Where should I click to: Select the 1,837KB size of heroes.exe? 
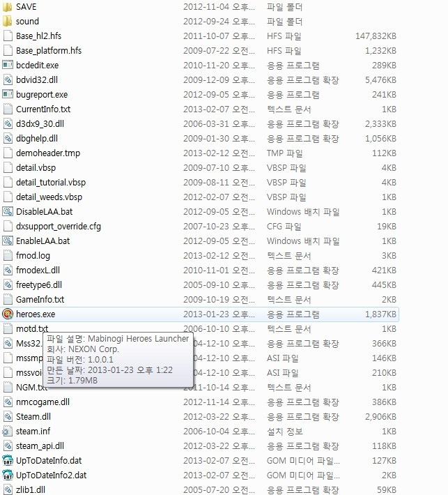click(380, 314)
